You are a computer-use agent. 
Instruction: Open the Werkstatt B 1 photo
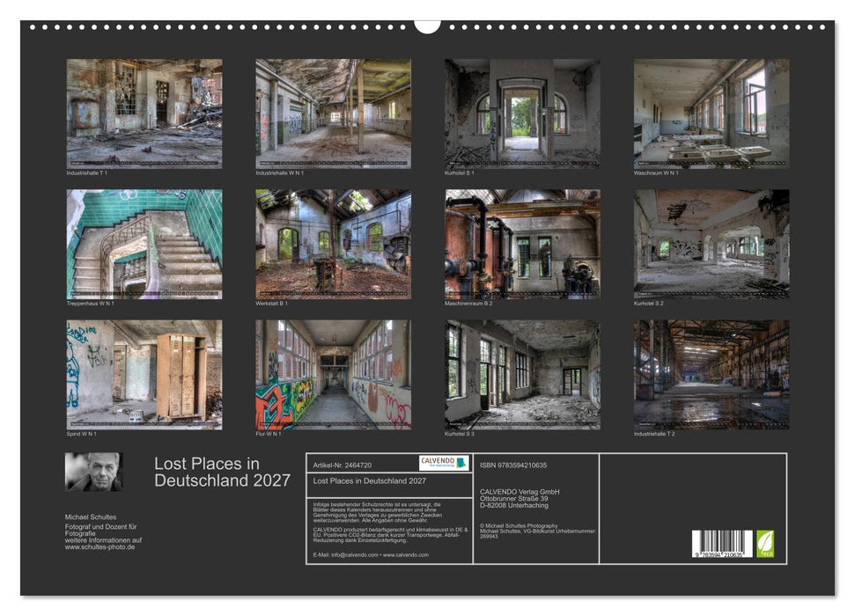[333, 245]
